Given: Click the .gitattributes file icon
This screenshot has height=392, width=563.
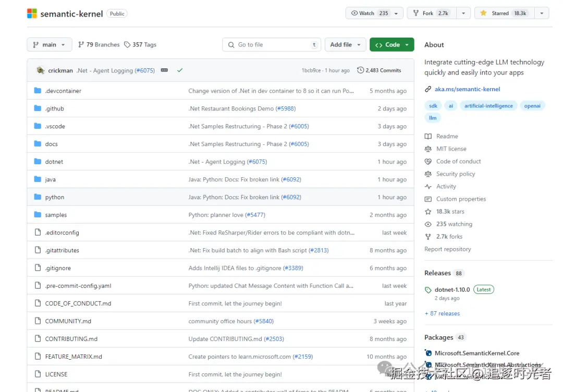Looking at the screenshot, I should [x=38, y=250].
